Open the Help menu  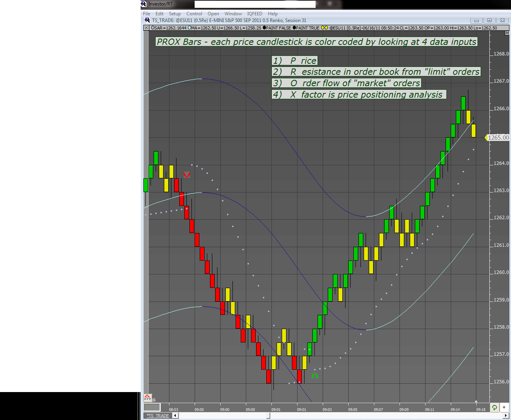click(273, 14)
